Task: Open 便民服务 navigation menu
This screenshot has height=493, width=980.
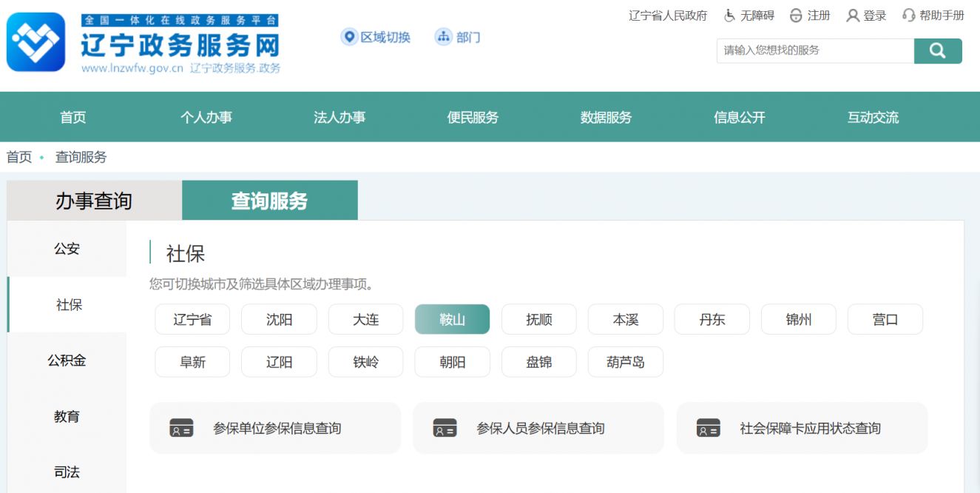Action: tap(473, 117)
